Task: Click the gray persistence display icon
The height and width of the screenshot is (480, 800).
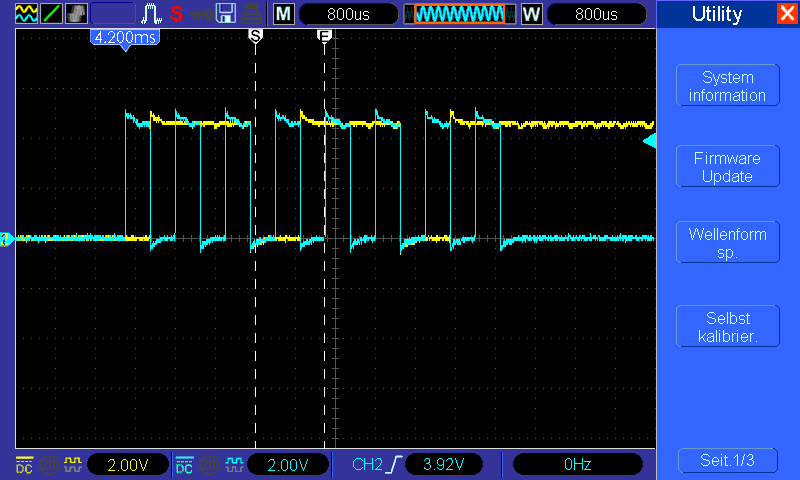Action: point(77,14)
